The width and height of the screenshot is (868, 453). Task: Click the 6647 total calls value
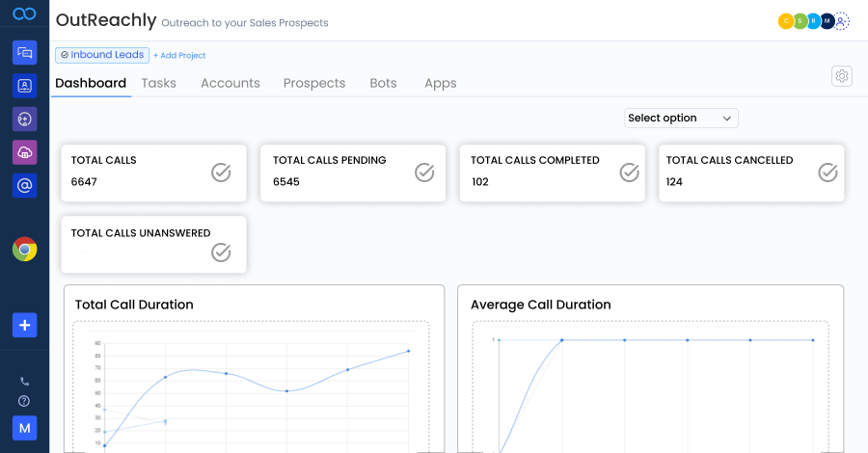tap(84, 181)
